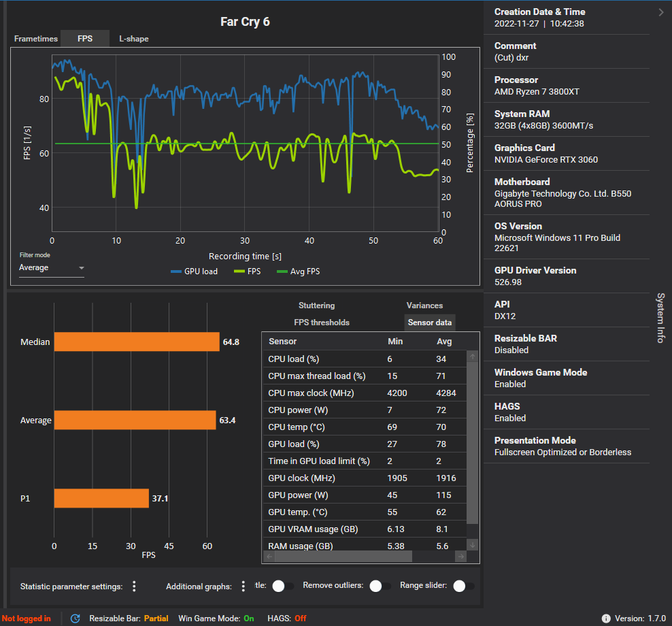Select the GPU clock (MHz) row
The width and height of the screenshot is (672, 626).
point(365,478)
